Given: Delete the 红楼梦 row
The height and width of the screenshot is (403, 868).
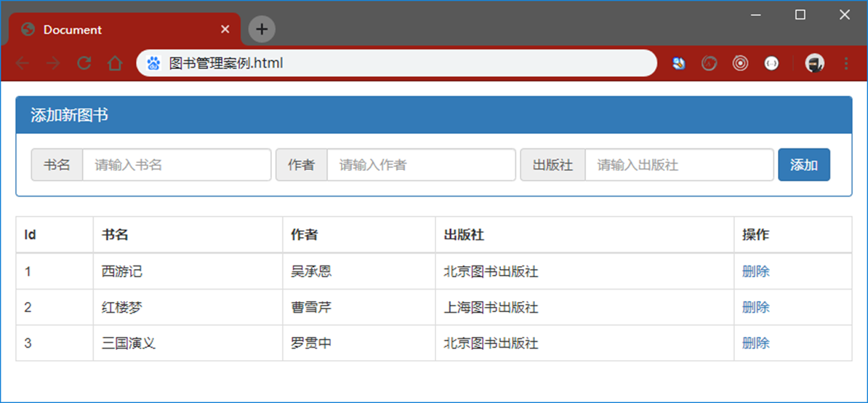Looking at the screenshot, I should (755, 307).
